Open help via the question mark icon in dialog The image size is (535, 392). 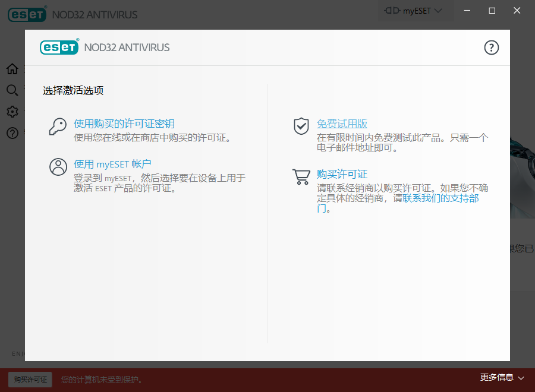click(492, 48)
